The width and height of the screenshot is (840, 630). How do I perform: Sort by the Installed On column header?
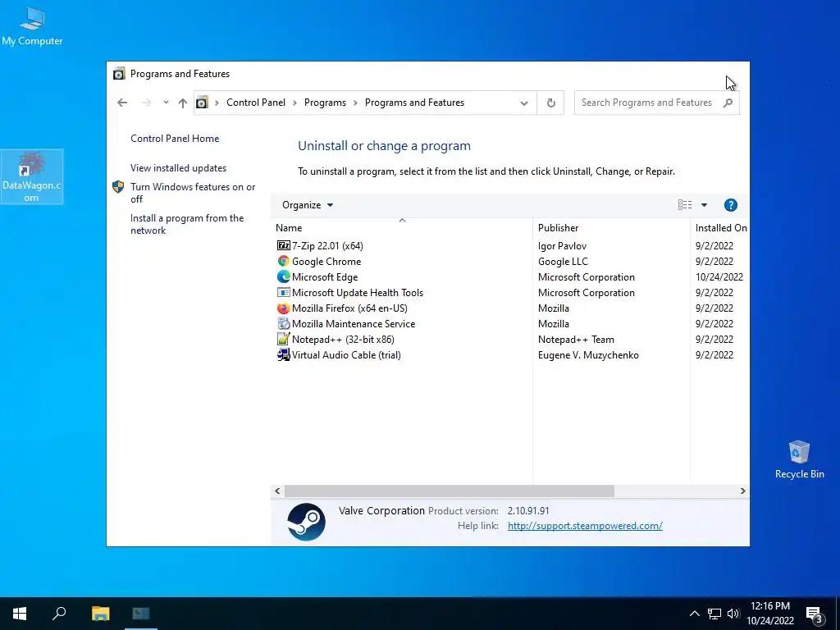coord(720,228)
